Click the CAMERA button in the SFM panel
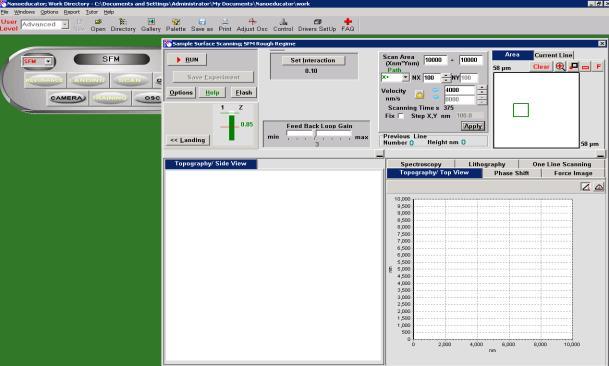 [x=68, y=98]
